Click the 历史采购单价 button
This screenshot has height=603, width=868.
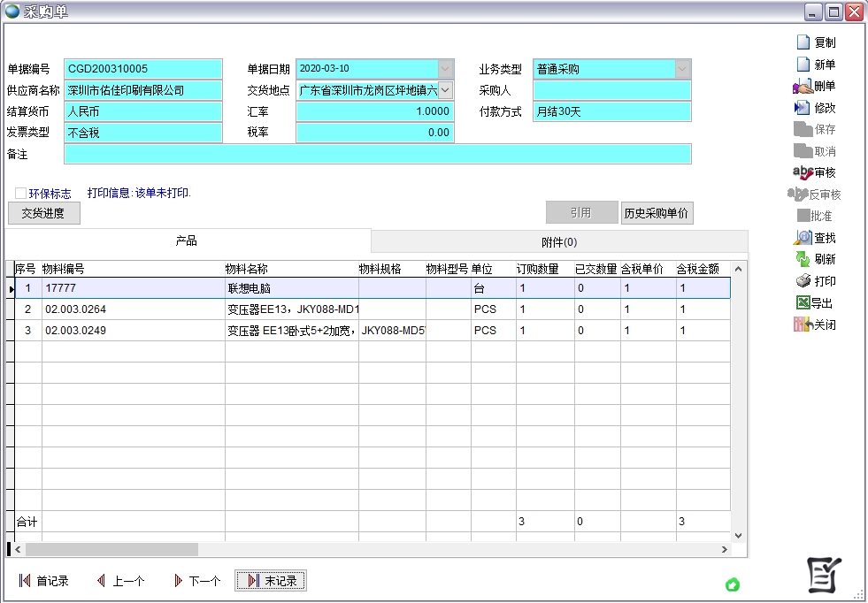657,212
